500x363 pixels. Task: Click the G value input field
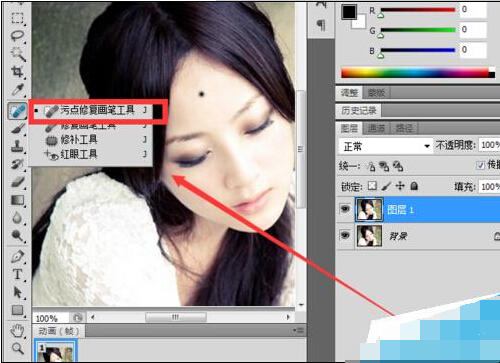(473, 30)
